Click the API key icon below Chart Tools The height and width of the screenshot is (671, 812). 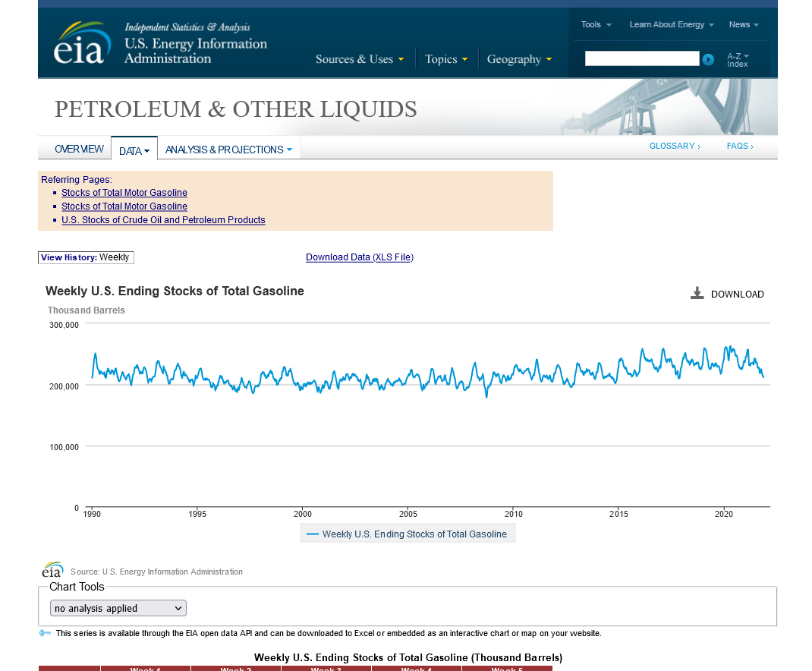[x=45, y=633]
